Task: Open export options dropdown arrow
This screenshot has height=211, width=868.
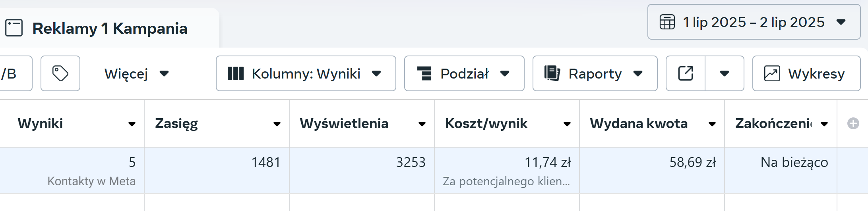Action: pyautogui.click(x=725, y=73)
